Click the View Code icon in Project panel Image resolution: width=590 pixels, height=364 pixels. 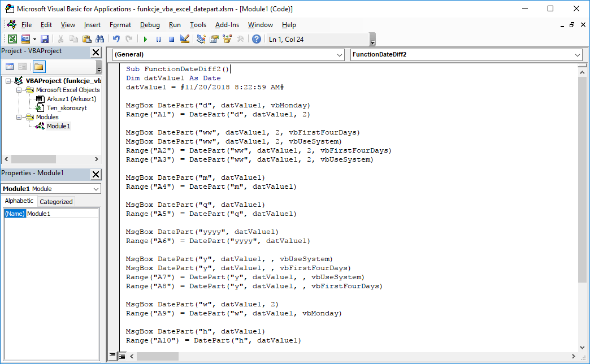(10, 66)
